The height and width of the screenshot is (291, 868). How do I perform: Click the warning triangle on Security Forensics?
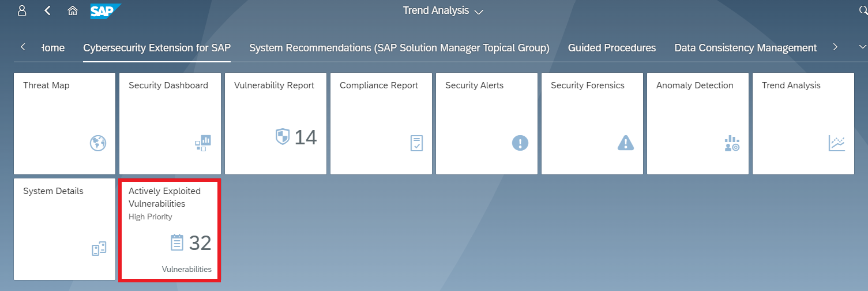[x=626, y=143]
